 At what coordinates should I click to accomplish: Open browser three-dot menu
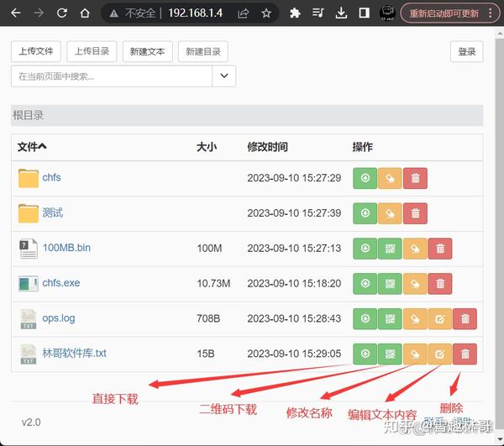[x=491, y=13]
